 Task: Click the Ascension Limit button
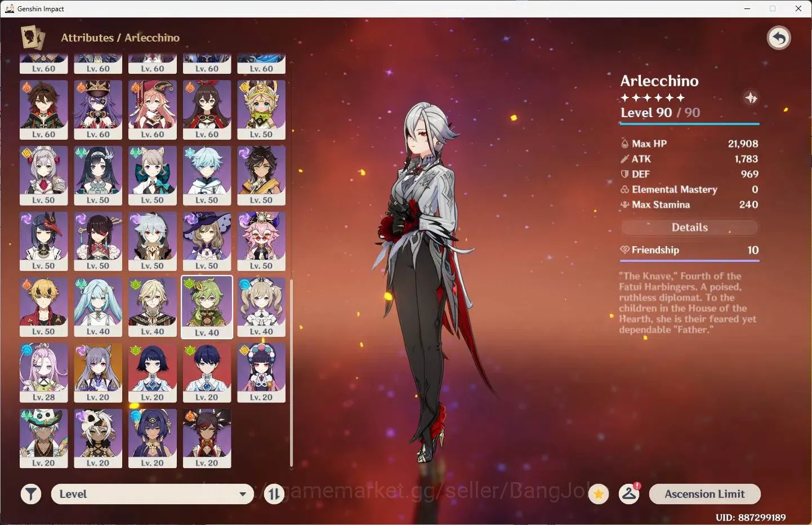(x=704, y=494)
